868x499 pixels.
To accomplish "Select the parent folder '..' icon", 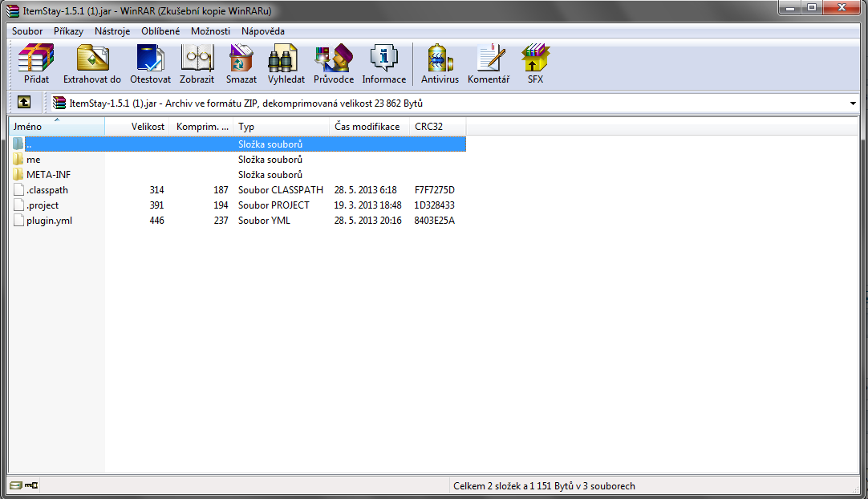I will pos(18,144).
